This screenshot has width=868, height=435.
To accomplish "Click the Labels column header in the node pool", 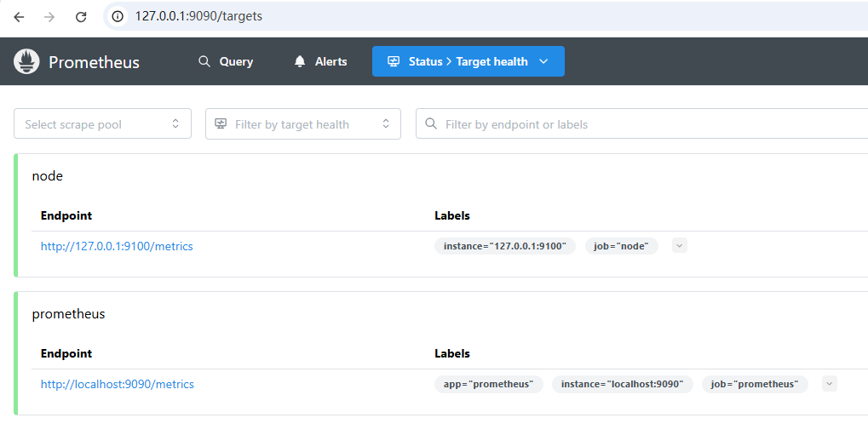I will pyautogui.click(x=452, y=216).
